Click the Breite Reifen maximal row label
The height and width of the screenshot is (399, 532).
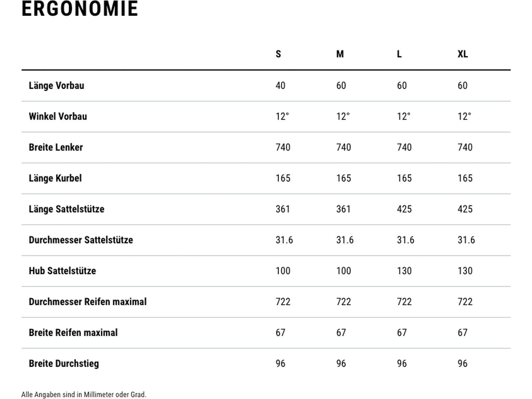click(x=73, y=333)
